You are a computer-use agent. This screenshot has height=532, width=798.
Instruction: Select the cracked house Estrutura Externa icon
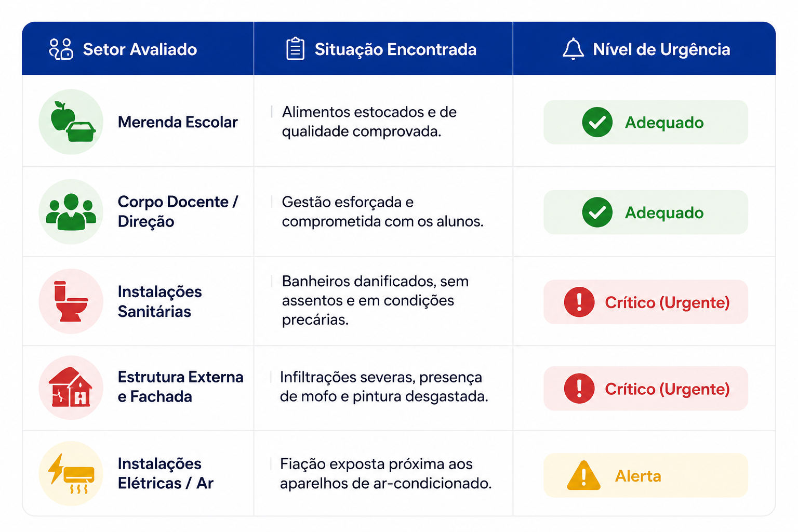click(x=71, y=388)
